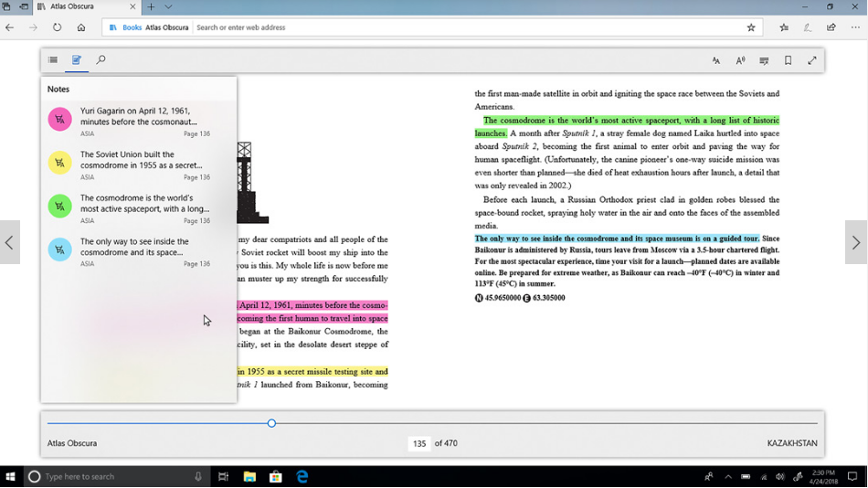Open Task View on the taskbar
Image resolution: width=868 pixels, height=488 pixels.
click(x=223, y=476)
